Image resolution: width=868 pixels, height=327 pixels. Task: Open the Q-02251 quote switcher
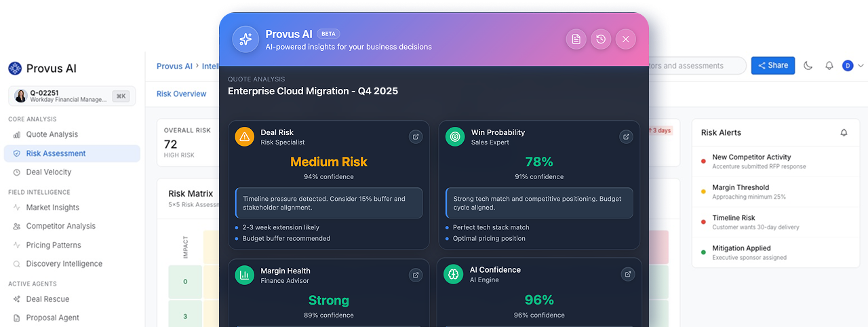72,96
